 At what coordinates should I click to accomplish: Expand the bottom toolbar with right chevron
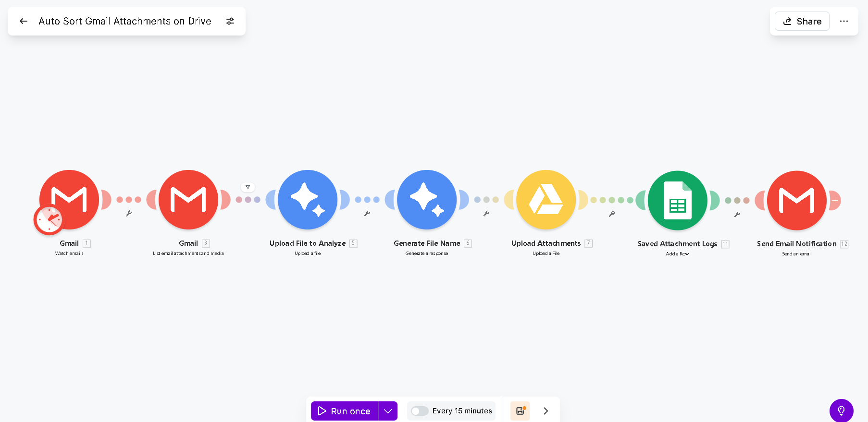(x=546, y=411)
